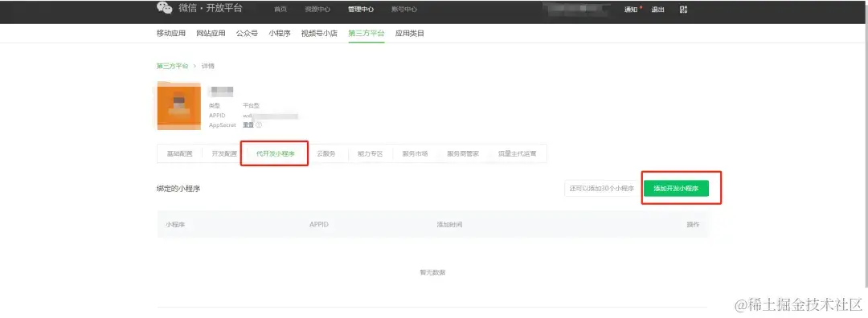Click the 操作 column header
868x318 pixels.
pos(693,225)
